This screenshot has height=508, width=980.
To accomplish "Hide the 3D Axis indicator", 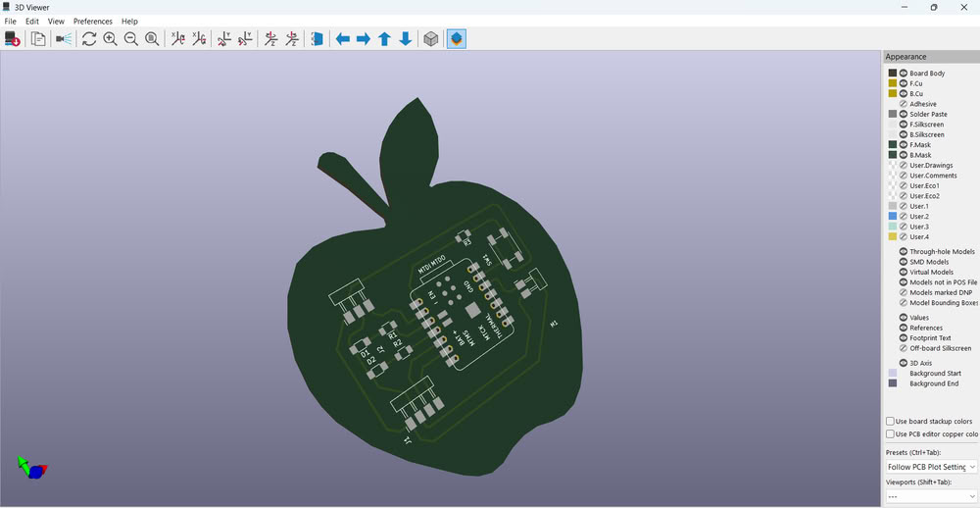I will tap(904, 363).
